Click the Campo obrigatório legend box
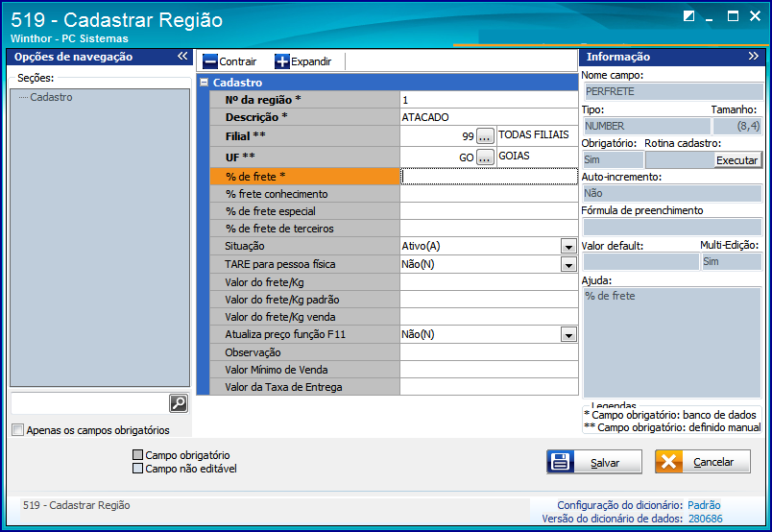 point(138,454)
